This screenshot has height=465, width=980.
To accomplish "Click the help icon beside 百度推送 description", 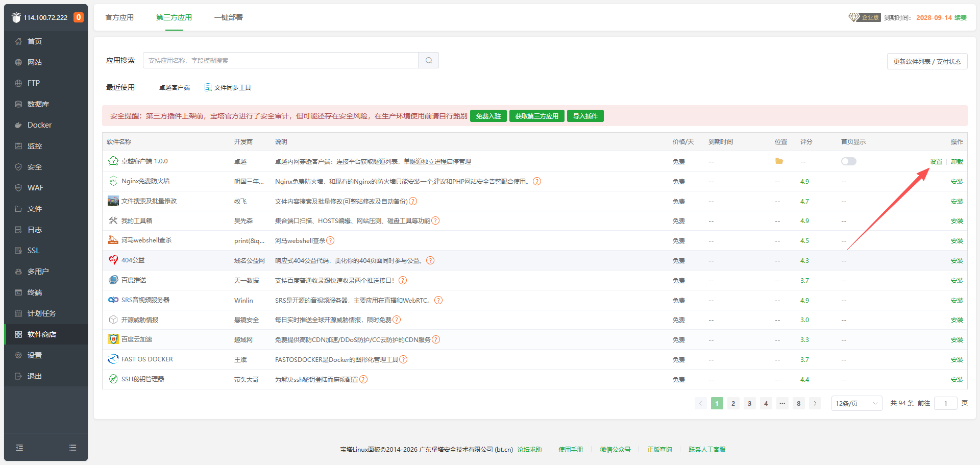I will tap(403, 280).
